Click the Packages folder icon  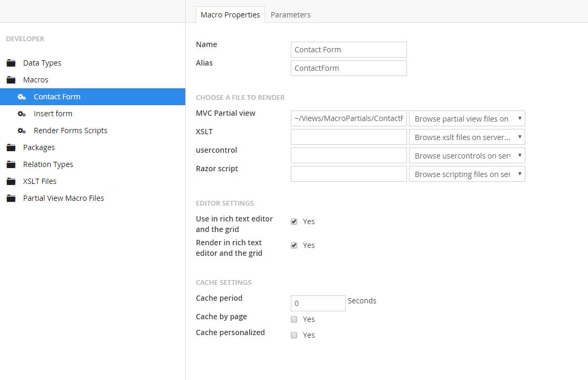point(11,147)
